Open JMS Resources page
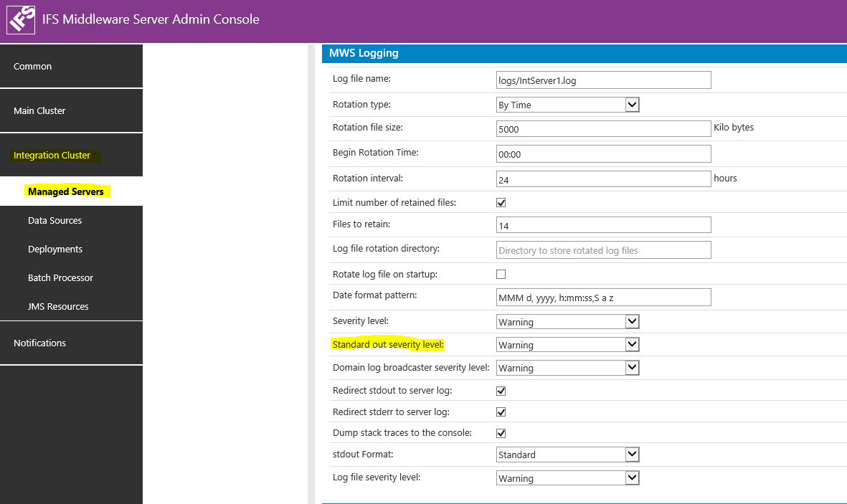This screenshot has height=504, width=847. click(71, 306)
